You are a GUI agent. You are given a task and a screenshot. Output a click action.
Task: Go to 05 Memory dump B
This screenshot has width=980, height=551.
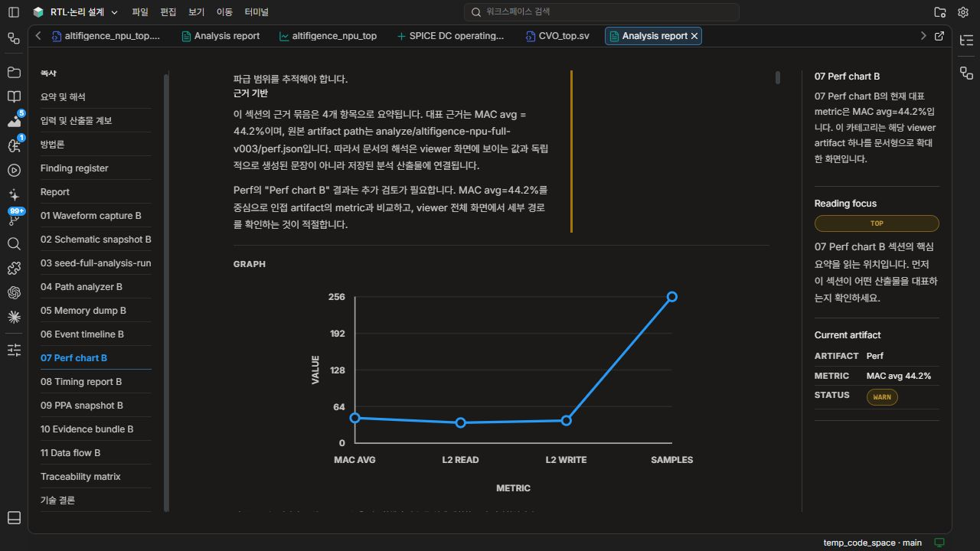(x=96, y=311)
